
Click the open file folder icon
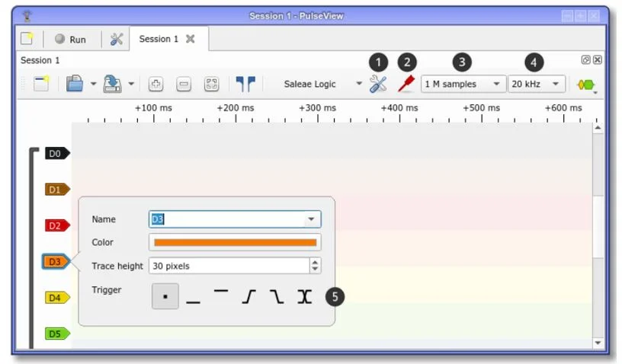[74, 85]
